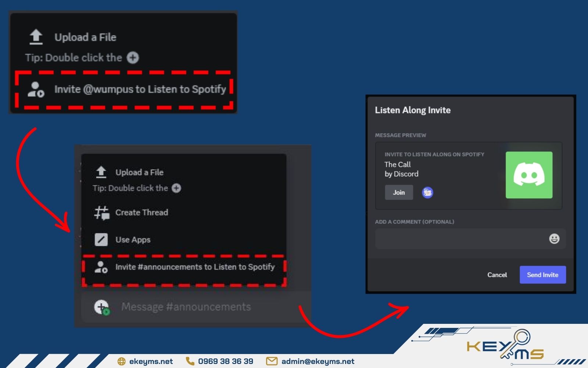Click the invite icon beside Invite @wumpus

[36, 89]
